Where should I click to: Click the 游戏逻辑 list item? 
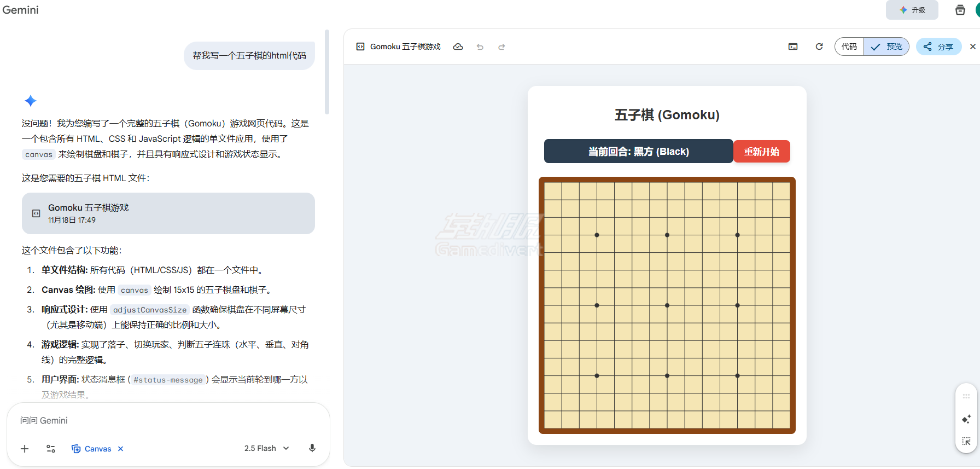175,352
